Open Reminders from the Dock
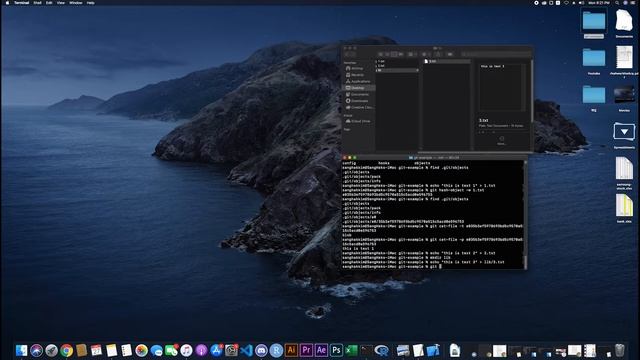 coord(127,350)
